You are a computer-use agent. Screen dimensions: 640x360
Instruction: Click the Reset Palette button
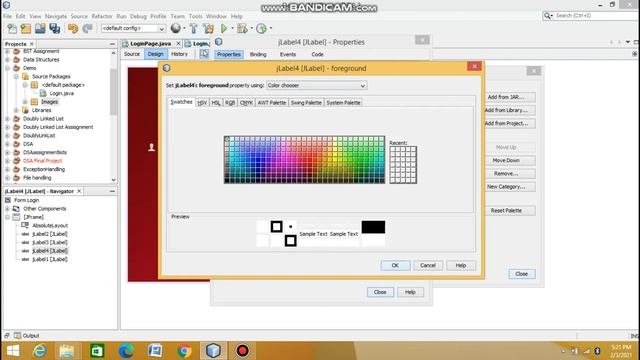506,211
